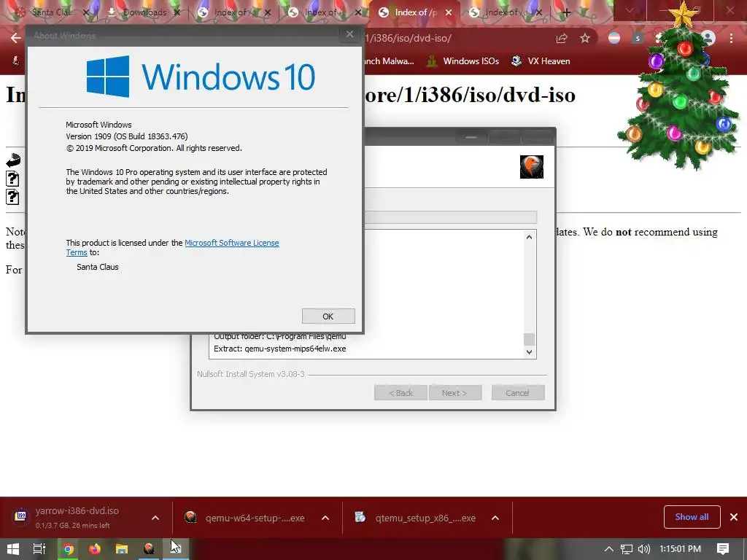Click the taskbar clock showing 1:15:01 PM
Screen dimensions: 747x560
tap(681, 549)
